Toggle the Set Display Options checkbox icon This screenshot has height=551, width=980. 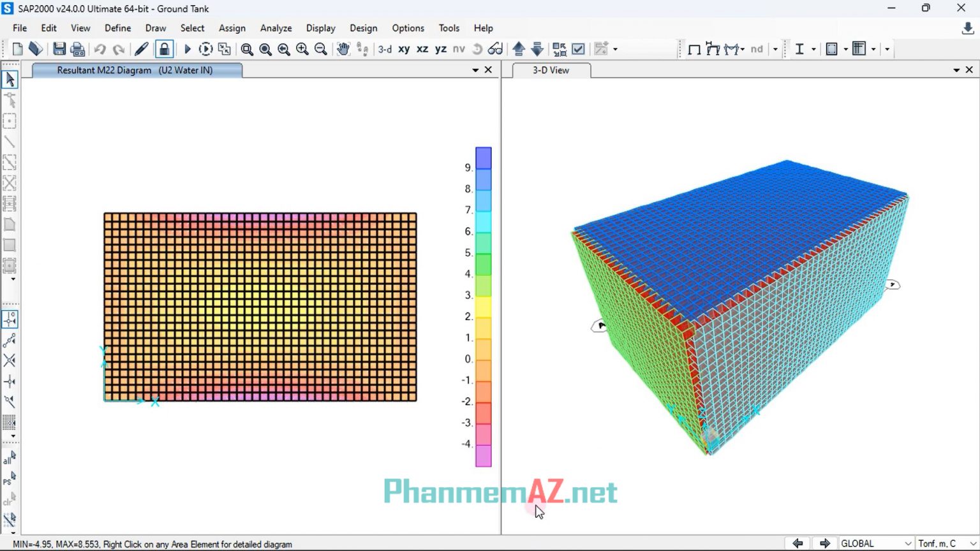[x=579, y=49]
